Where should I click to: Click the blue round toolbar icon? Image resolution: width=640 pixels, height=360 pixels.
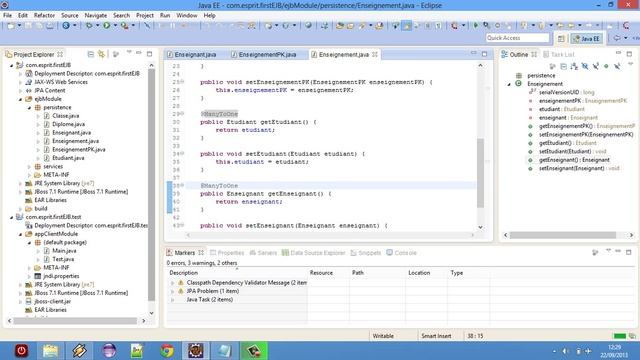tap(66, 26)
